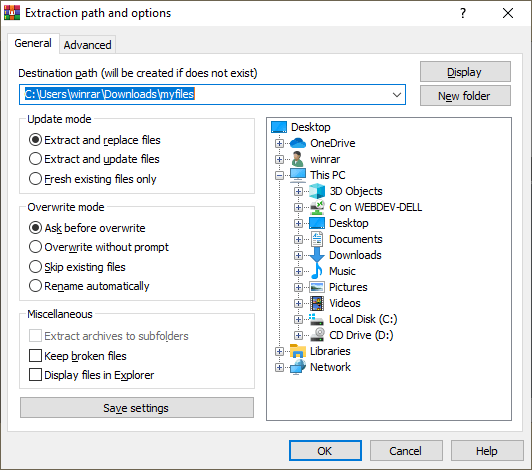Screen dimensions: 532x470
Task: Open the General tab
Action: pyautogui.click(x=33, y=43)
